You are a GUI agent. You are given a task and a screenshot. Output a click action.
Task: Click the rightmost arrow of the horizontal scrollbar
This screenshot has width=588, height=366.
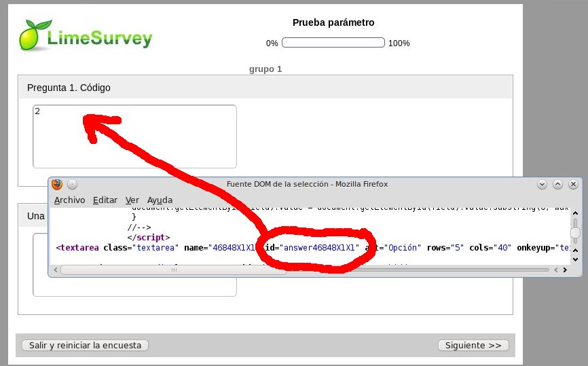coord(565,270)
